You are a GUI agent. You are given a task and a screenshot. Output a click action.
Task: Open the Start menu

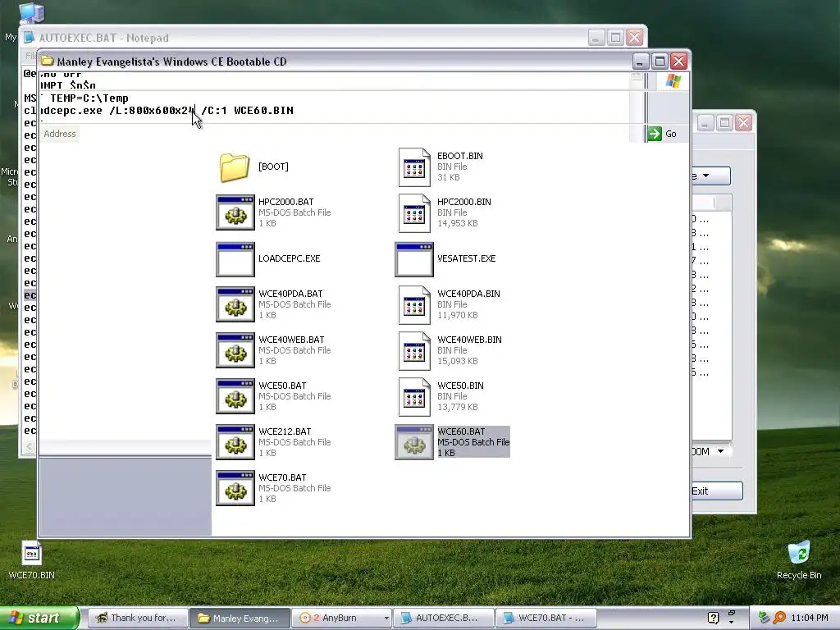coord(39,618)
